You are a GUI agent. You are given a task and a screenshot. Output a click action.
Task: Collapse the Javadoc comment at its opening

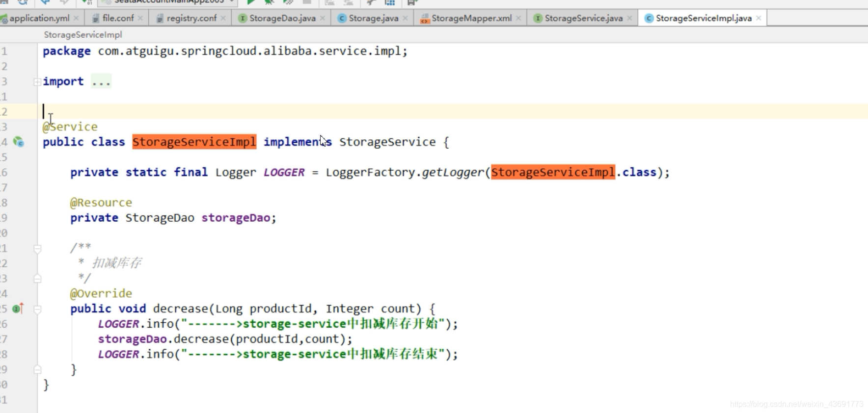pos(37,249)
